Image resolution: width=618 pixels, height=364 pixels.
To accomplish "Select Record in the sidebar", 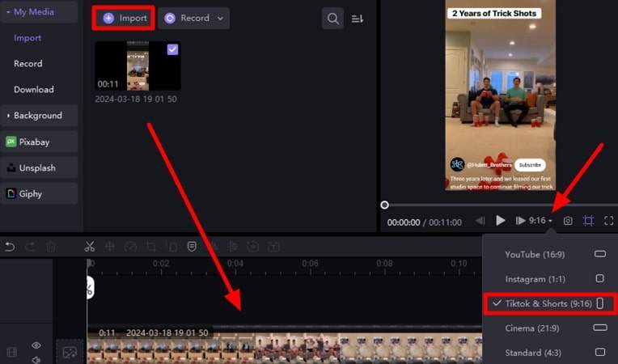I will click(x=28, y=63).
